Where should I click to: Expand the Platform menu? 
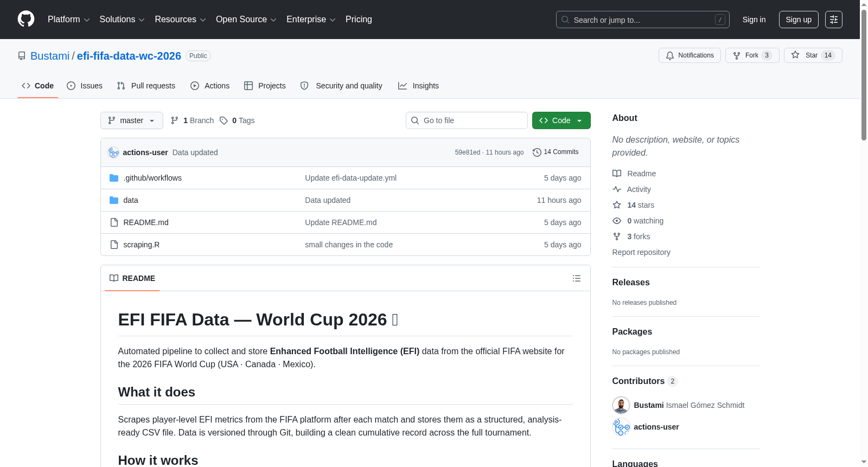[x=69, y=20]
